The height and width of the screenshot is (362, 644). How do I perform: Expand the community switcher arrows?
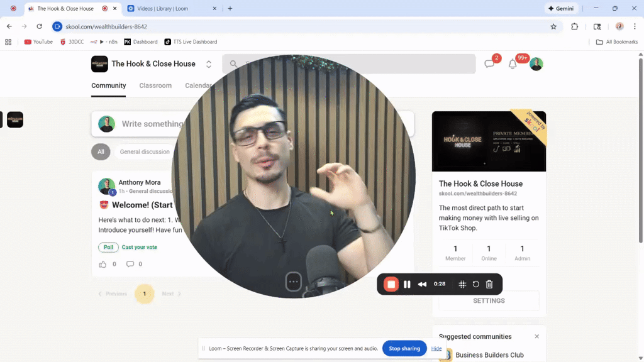[209, 64]
